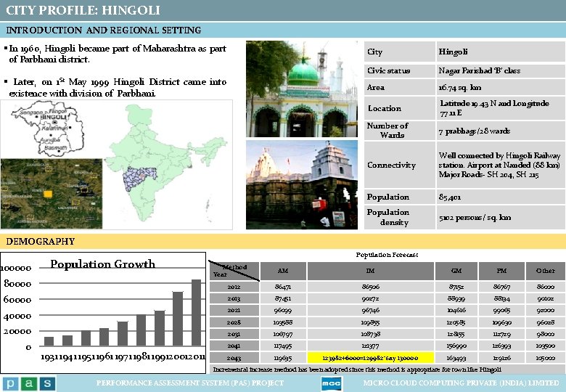Click the '60000' y-axis label

click(17, 300)
